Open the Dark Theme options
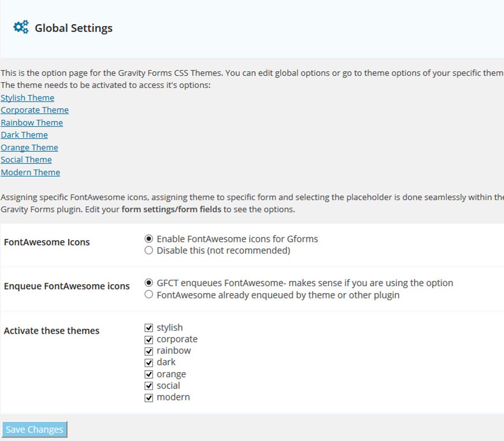This screenshot has width=504, height=441. 24,134
